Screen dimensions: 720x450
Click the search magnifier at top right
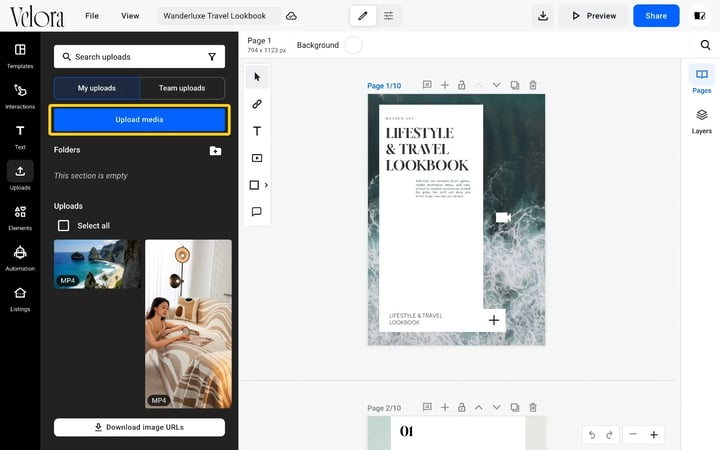click(705, 45)
